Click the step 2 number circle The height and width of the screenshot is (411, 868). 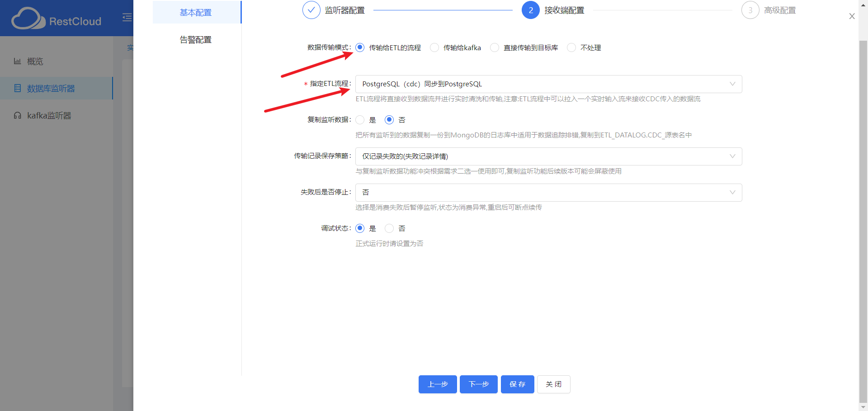pyautogui.click(x=530, y=10)
